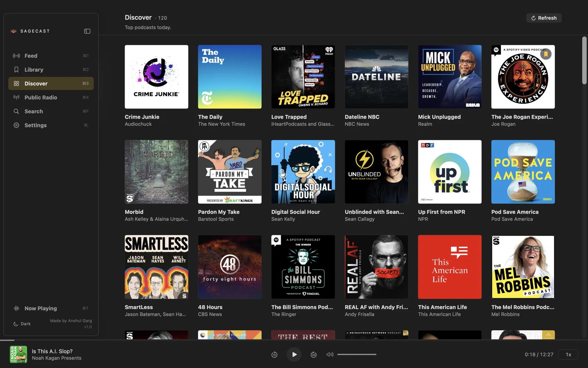Collapse the sidebar with the panel icon
Screen dimensions: 588x368
[x=87, y=31]
